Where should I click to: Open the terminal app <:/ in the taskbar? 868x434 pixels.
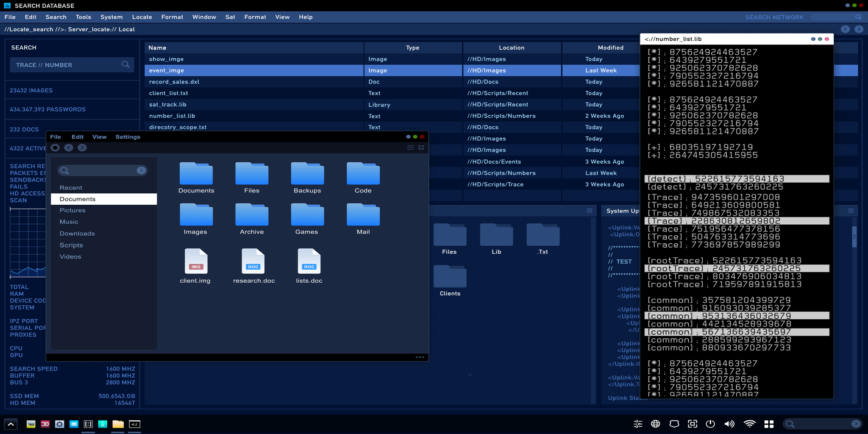coord(134,424)
